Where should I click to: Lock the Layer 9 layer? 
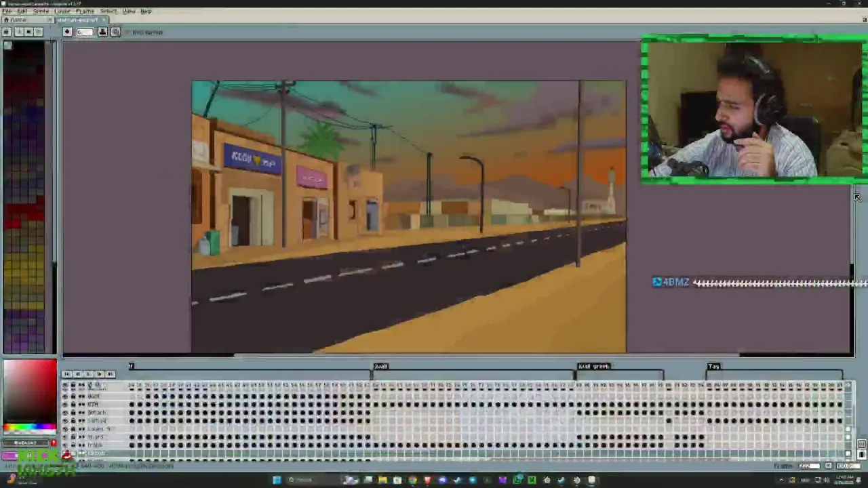pos(74,429)
